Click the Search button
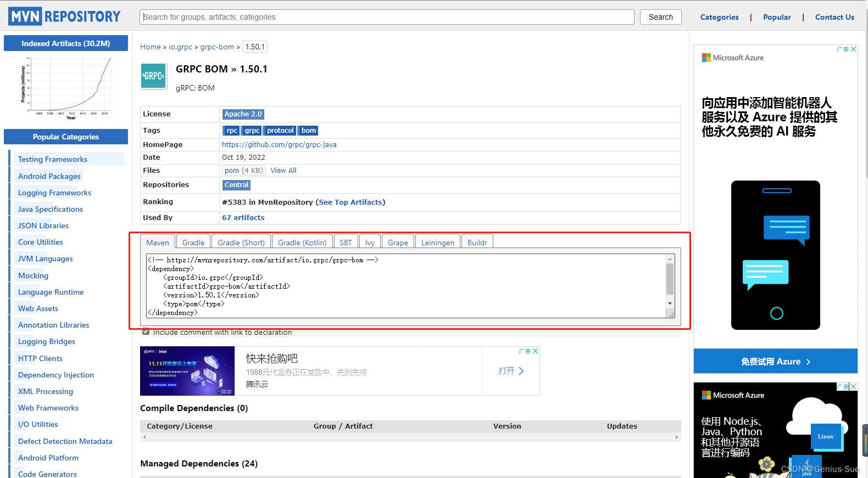868x478 pixels. [x=661, y=17]
